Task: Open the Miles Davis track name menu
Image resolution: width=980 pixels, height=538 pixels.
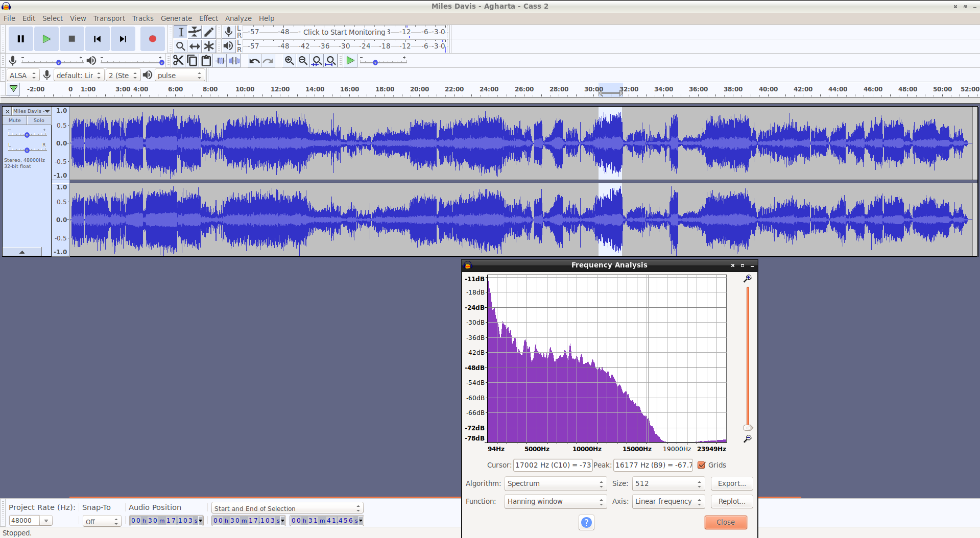Action: (x=31, y=111)
